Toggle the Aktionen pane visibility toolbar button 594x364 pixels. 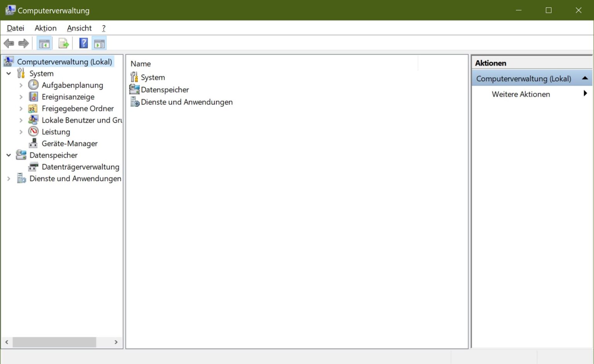(99, 43)
